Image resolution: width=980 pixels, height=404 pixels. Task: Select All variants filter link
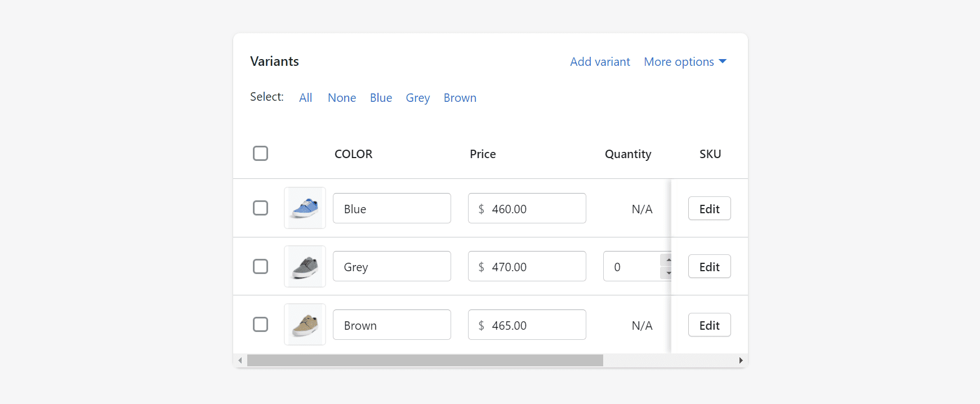[x=305, y=98]
